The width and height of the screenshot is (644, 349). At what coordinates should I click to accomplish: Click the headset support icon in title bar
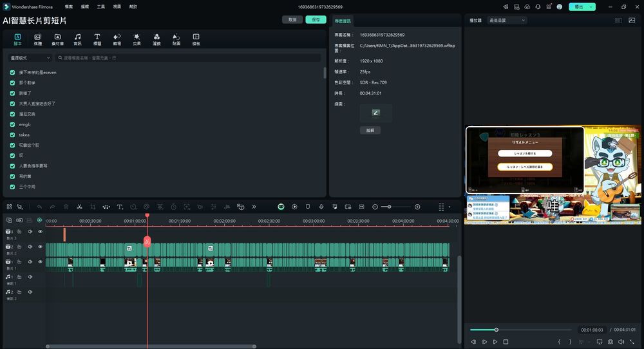coord(538,7)
